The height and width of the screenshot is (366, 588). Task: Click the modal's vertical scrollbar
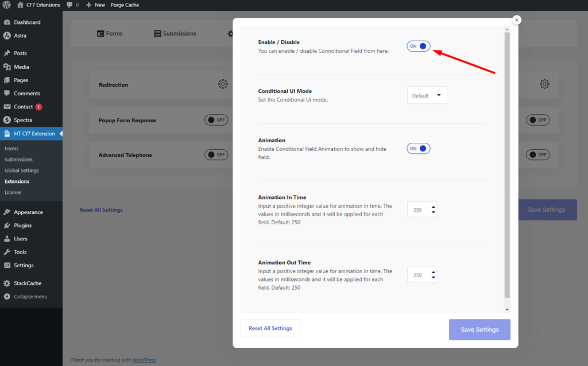coord(506,166)
